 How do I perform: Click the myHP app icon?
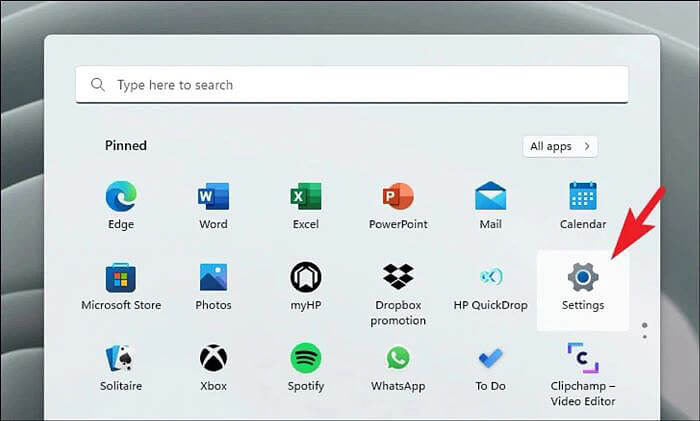pyautogui.click(x=305, y=278)
